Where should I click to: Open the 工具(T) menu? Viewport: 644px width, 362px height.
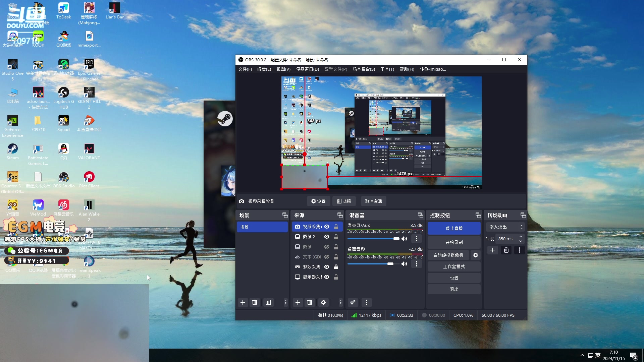pyautogui.click(x=387, y=69)
